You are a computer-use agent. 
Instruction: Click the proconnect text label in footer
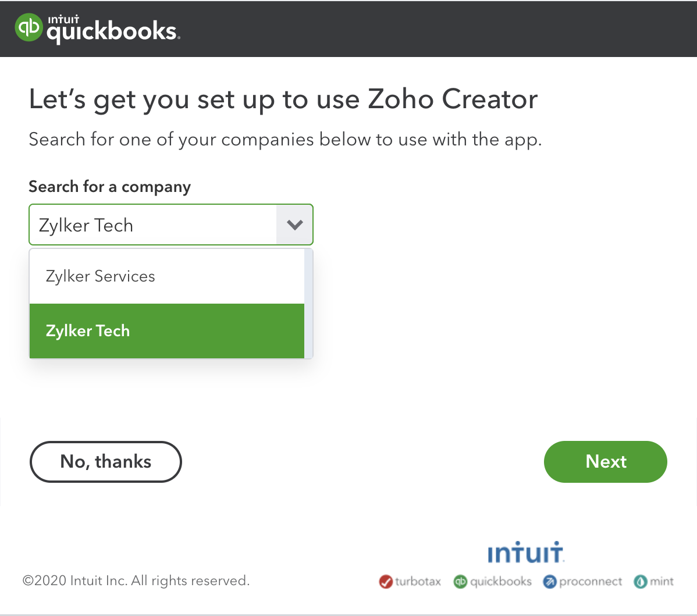pyautogui.click(x=591, y=581)
